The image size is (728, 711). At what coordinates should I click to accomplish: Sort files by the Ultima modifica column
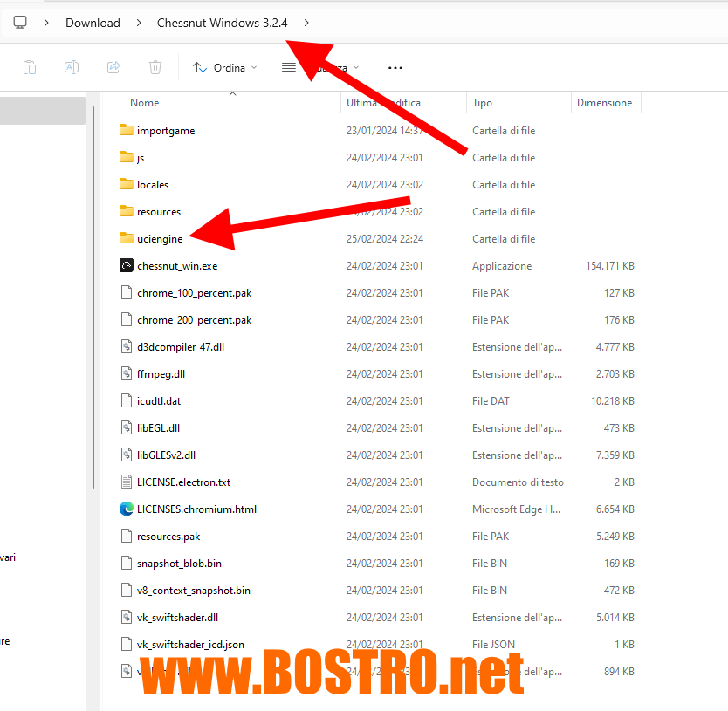click(383, 103)
